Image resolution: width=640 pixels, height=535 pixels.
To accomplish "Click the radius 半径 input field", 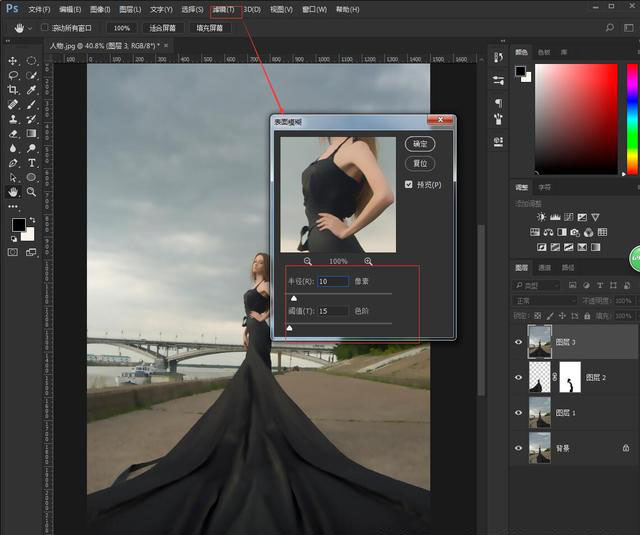I will tap(333, 281).
